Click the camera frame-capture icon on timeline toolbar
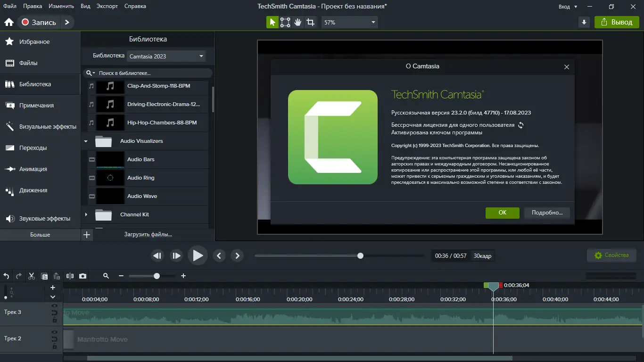This screenshot has width=644, height=362. [x=83, y=276]
